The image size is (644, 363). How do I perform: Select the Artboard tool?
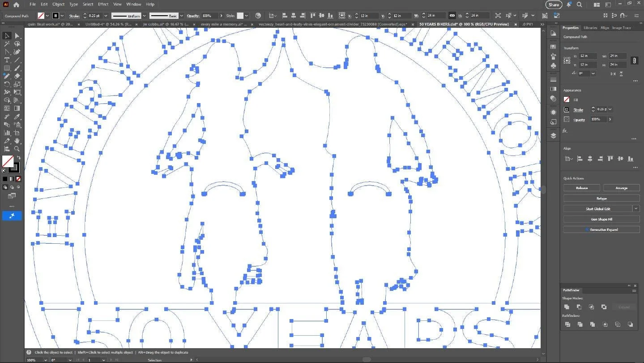tap(17, 133)
